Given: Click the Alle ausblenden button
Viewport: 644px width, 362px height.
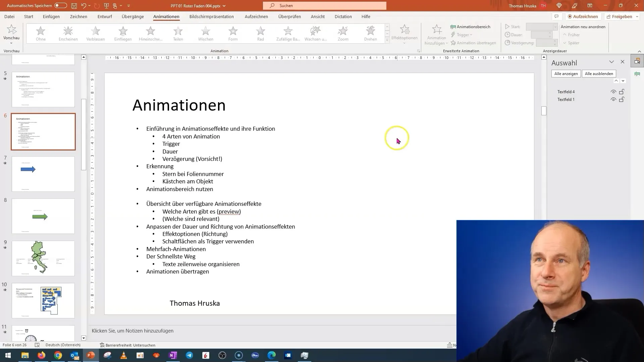Looking at the screenshot, I should [x=599, y=74].
